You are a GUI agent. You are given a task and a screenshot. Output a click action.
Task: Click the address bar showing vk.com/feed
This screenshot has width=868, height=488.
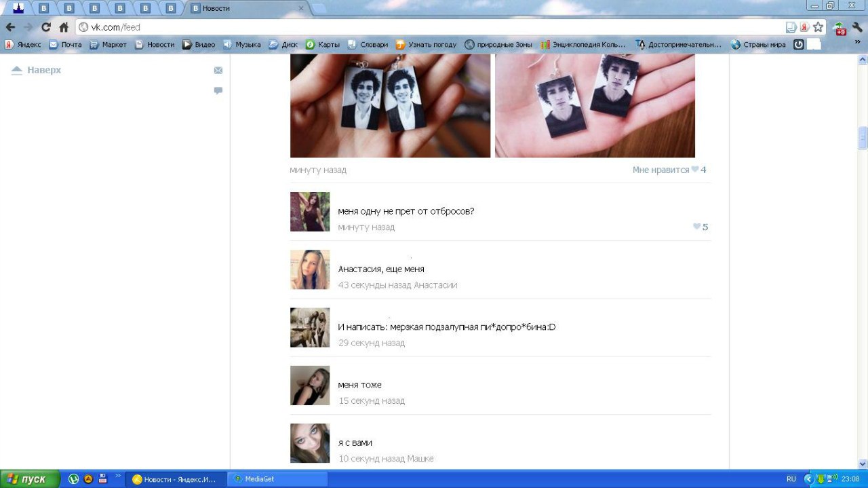click(434, 27)
